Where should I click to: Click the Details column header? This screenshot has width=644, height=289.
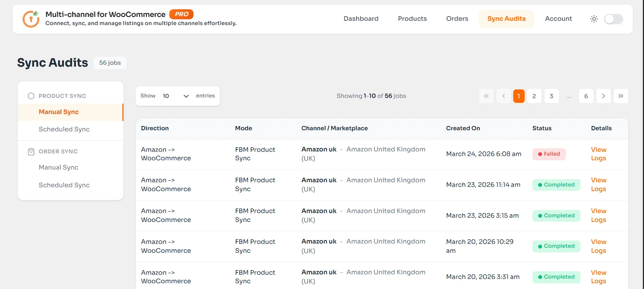601,128
